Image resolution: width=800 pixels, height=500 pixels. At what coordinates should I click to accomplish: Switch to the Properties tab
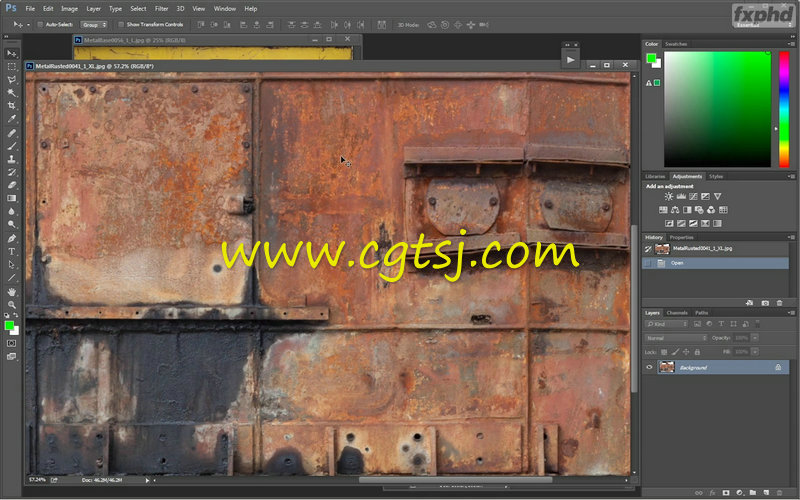(682, 238)
